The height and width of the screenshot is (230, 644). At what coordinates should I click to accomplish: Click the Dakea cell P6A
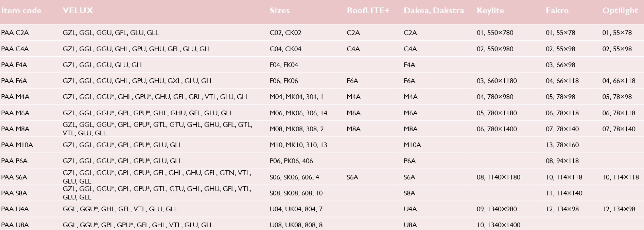tap(410, 161)
